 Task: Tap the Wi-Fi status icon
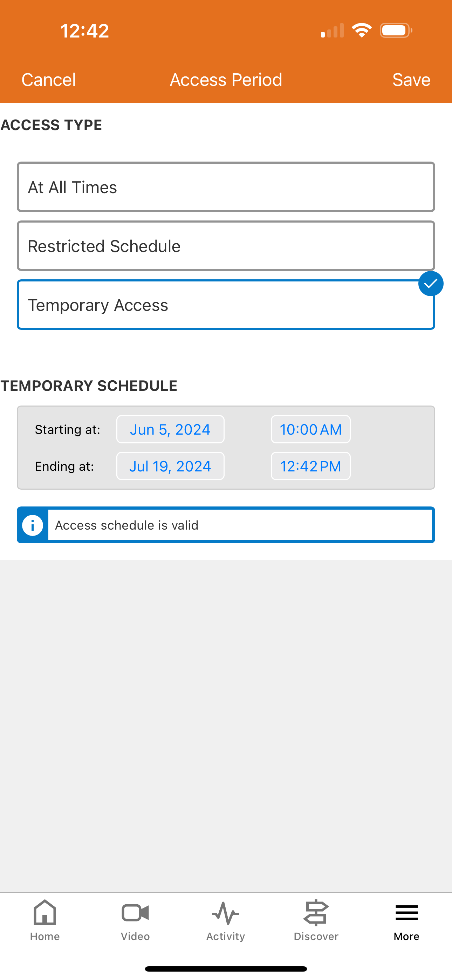click(362, 30)
